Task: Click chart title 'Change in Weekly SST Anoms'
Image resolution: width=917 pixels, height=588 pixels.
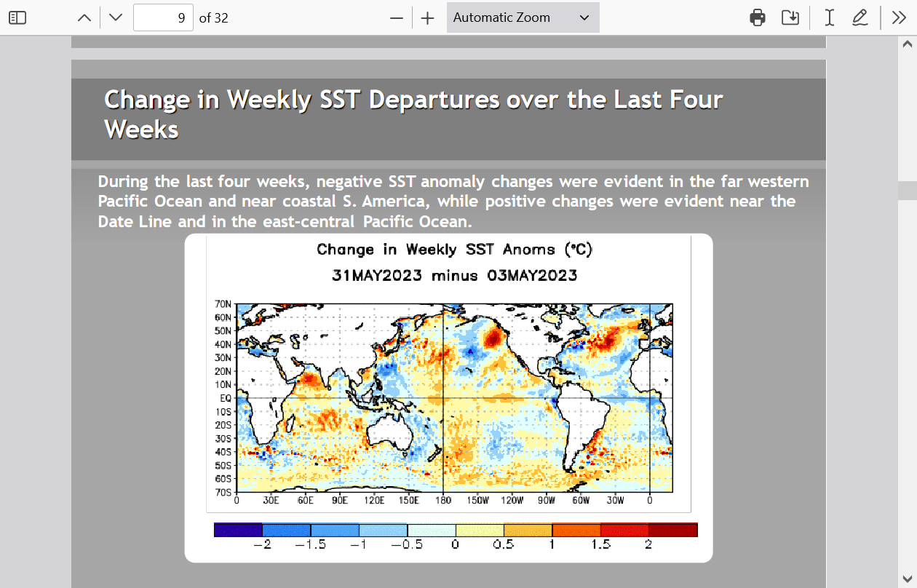Action: coord(455,250)
